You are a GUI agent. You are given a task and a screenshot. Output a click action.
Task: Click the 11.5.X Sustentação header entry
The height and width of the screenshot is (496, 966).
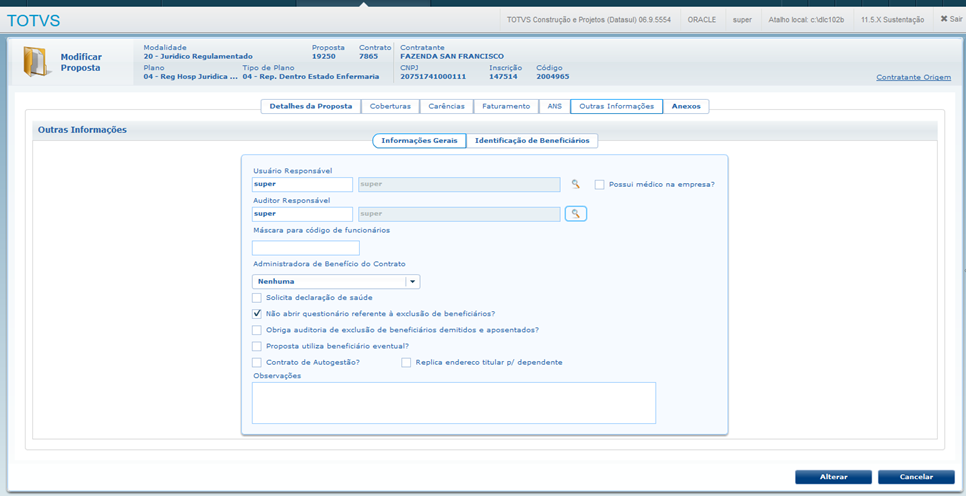pos(892,20)
